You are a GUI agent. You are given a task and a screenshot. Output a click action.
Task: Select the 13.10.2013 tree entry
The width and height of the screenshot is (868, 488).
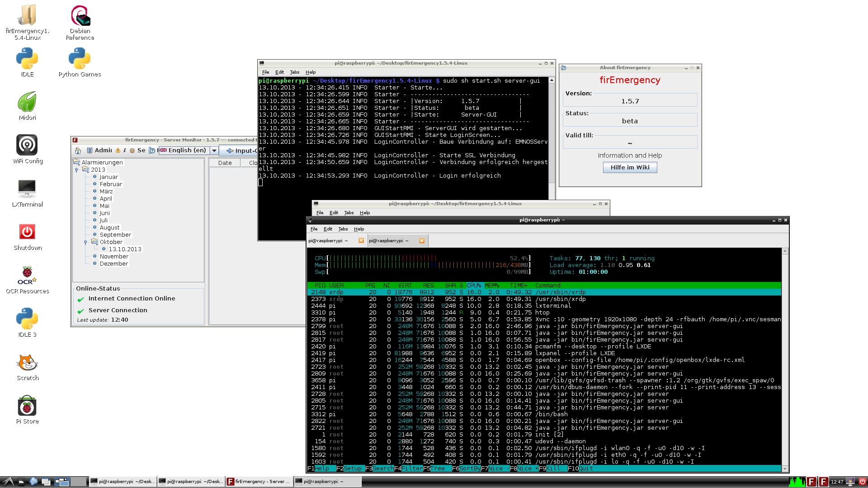coord(125,249)
